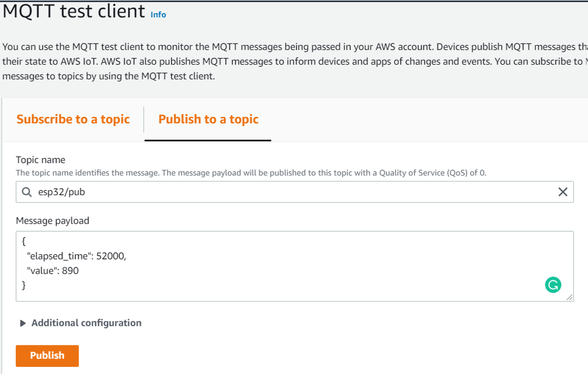Click the Additional configuration label text
The image size is (588, 374).
[86, 323]
